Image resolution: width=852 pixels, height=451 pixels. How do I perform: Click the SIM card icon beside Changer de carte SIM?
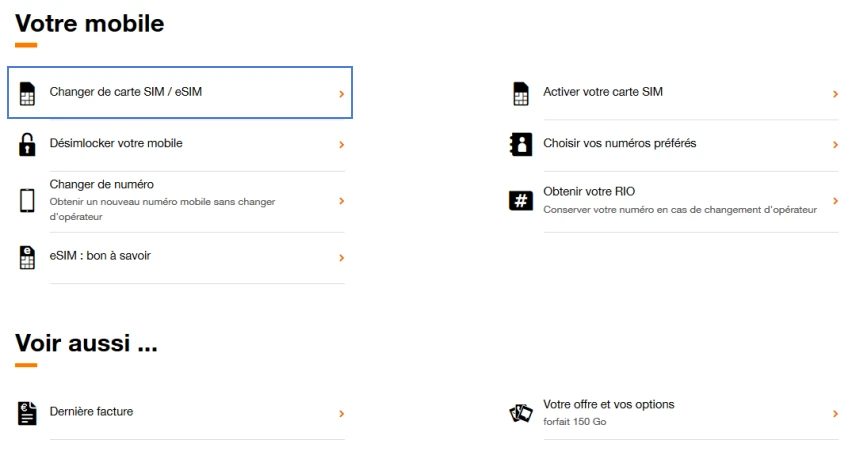tap(27, 93)
